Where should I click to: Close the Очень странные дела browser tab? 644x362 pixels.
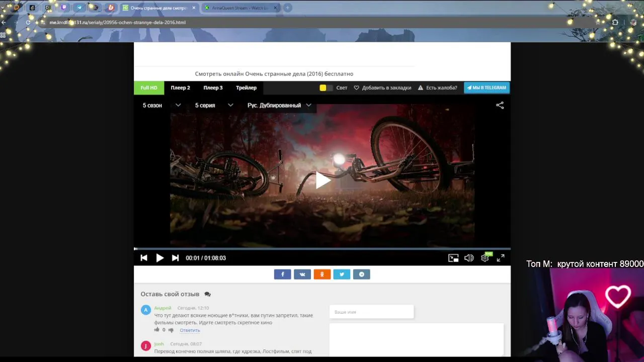tap(194, 8)
